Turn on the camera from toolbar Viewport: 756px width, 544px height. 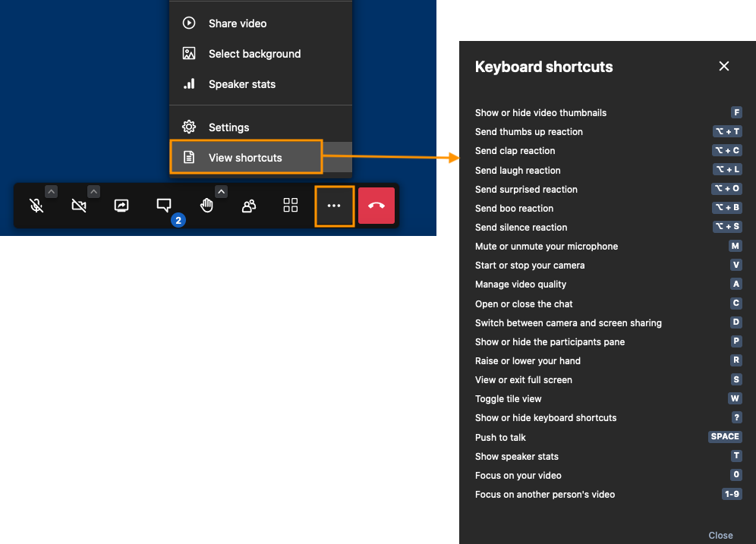pyautogui.click(x=78, y=206)
